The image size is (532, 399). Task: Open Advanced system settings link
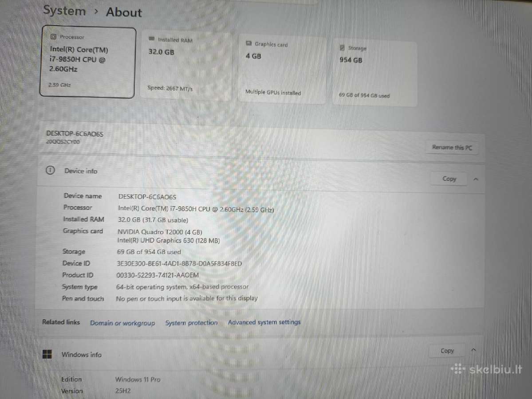(264, 322)
